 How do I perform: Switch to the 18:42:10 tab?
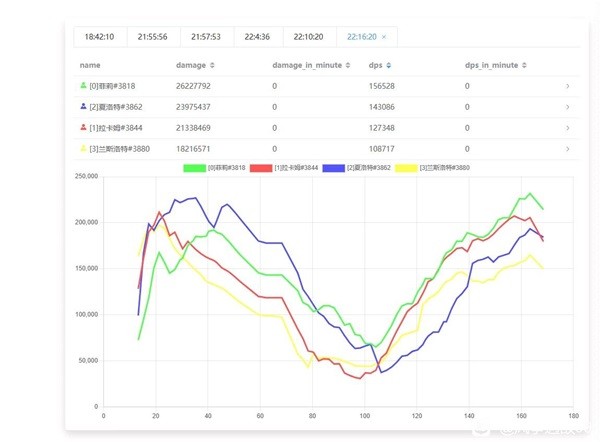point(99,36)
